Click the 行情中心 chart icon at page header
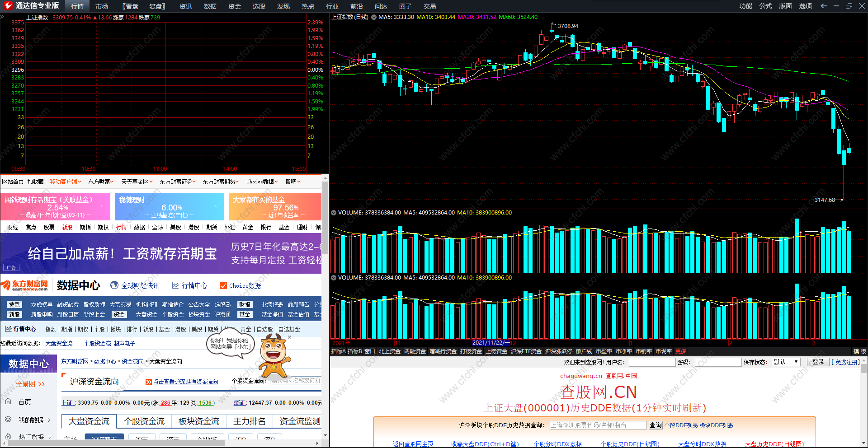868x448 pixels. pyautogui.click(x=175, y=285)
